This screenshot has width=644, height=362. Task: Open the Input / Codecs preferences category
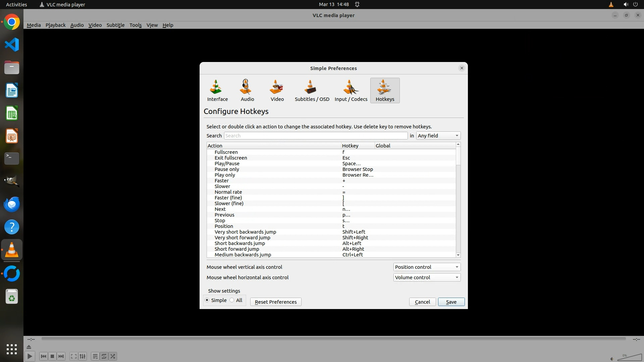pyautogui.click(x=351, y=90)
